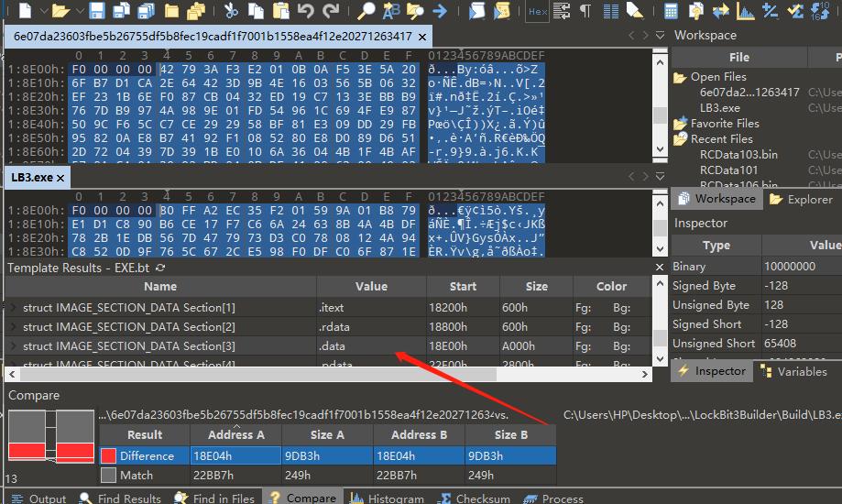
Task: Switch to the Find Results tab
Action: point(120,499)
